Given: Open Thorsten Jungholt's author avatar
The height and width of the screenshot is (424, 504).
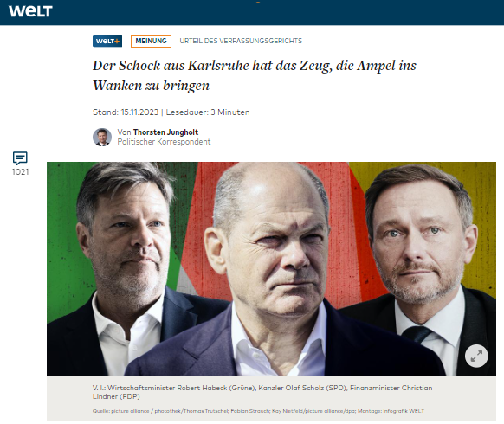Looking at the screenshot, I should click(x=102, y=138).
